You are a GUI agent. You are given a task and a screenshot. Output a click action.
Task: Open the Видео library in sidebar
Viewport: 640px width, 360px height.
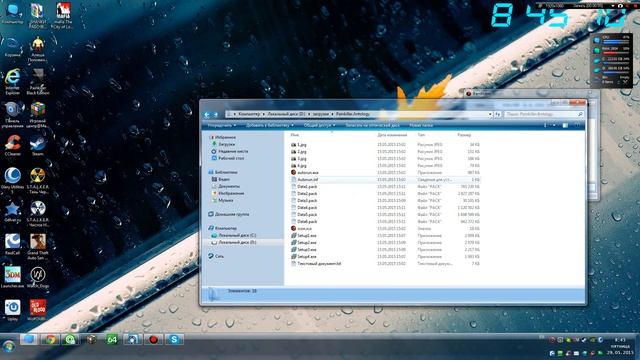pyautogui.click(x=224, y=179)
